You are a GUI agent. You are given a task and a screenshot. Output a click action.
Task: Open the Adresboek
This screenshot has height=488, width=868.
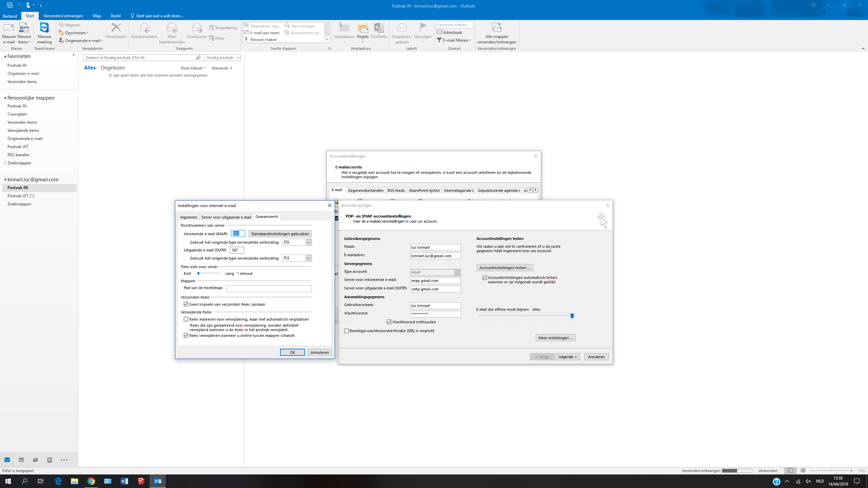(x=450, y=33)
